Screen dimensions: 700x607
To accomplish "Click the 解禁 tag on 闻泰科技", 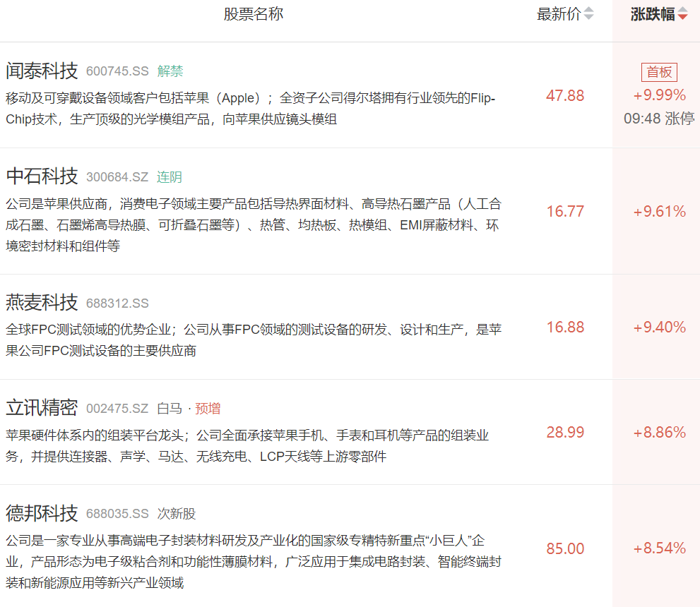I will 170,71.
